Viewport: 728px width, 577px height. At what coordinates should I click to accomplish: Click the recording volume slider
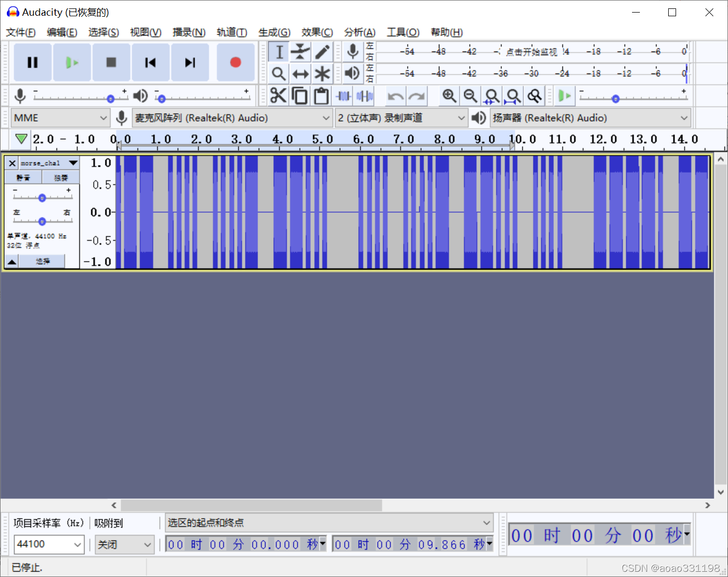[80, 97]
